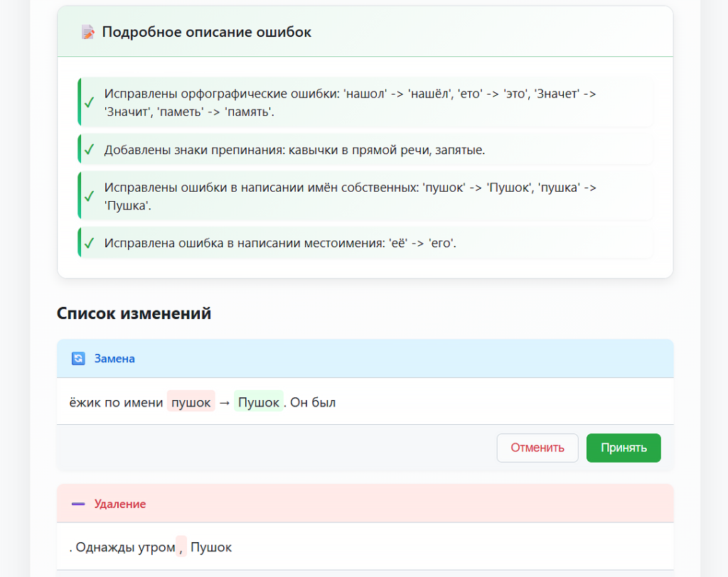728x577 pixels.
Task: Click the green-highlighted word 'Пушок'
Action: 258,401
